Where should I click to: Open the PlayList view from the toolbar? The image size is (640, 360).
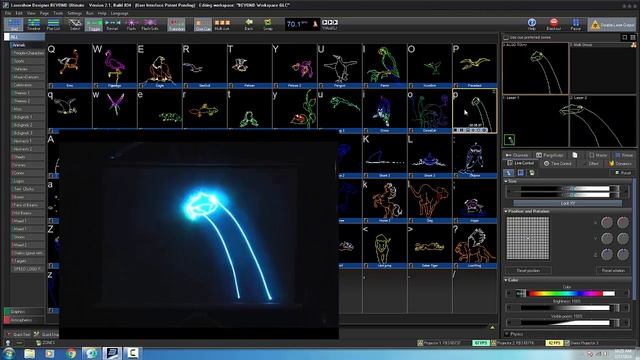(x=53, y=24)
